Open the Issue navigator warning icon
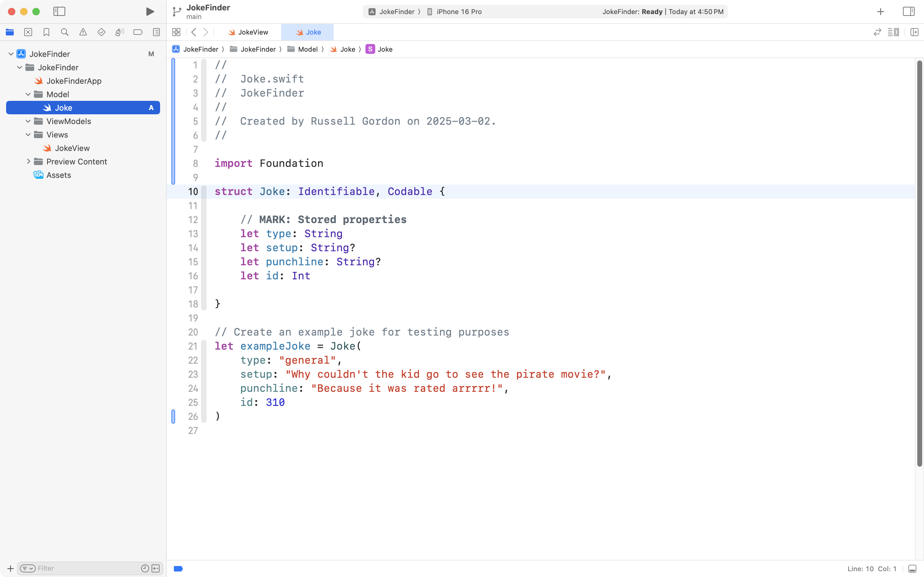This screenshot has height=577, width=924. [x=83, y=32]
